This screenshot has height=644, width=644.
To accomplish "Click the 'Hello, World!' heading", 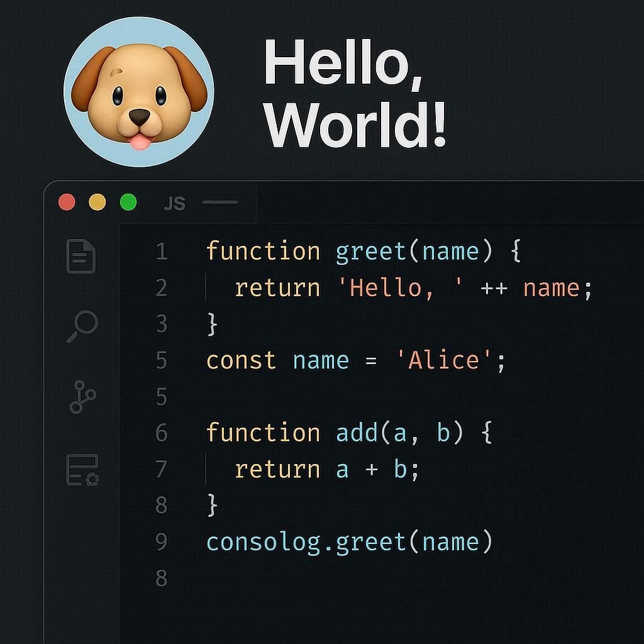I will pos(355,93).
